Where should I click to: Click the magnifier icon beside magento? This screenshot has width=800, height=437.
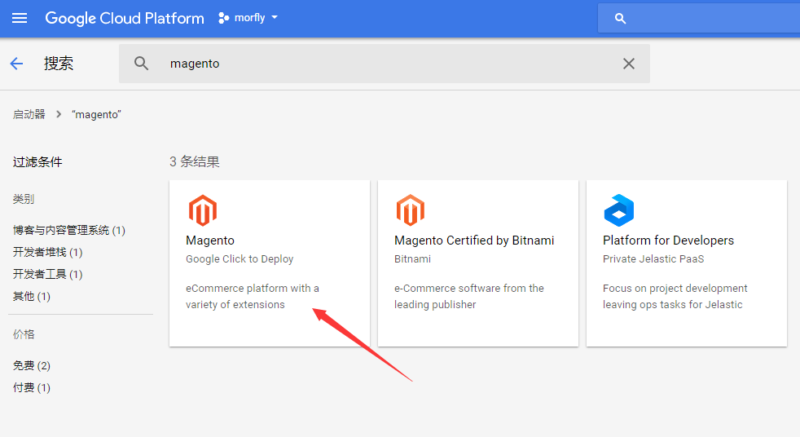point(141,63)
